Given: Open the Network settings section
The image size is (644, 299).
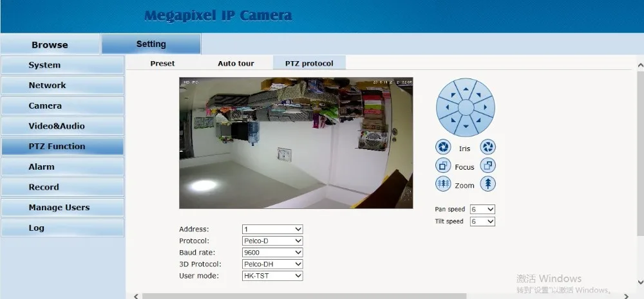Looking at the screenshot, I should click(62, 86).
